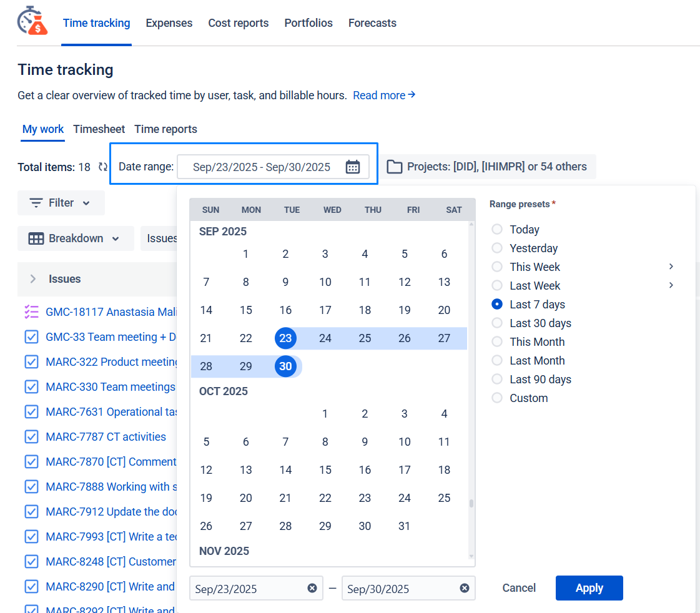Open the calendar icon in Date range field
Screen dimensions: 700x613
point(353,167)
